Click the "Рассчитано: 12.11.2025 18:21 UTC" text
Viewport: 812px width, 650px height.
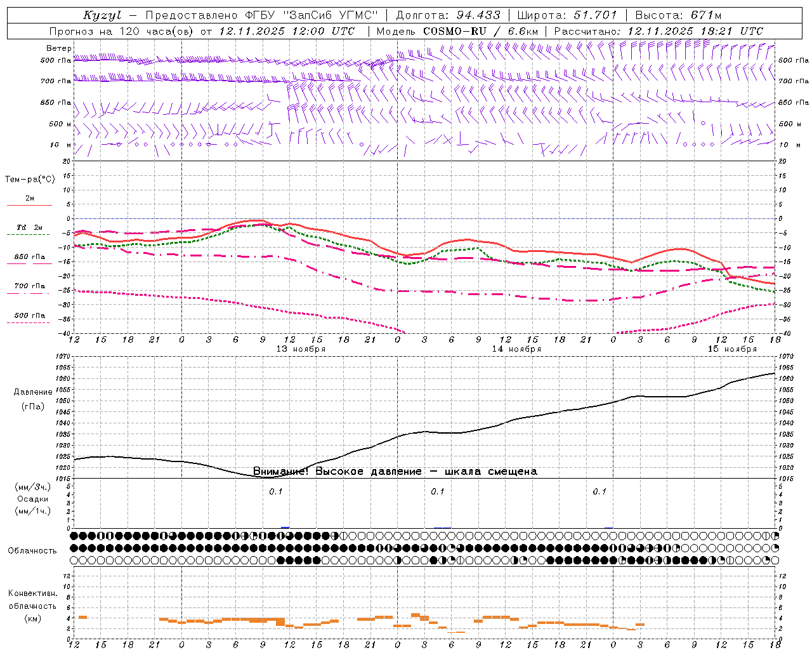(658, 31)
